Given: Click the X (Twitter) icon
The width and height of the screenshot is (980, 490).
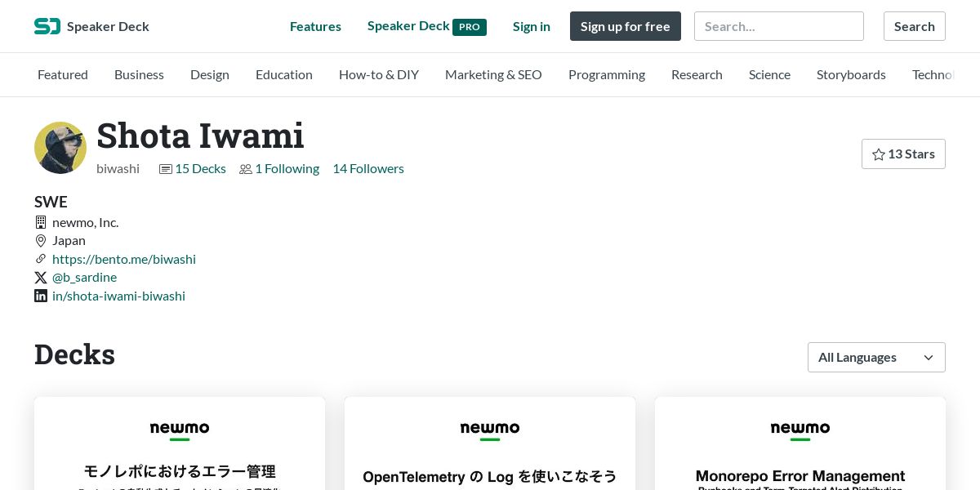Looking at the screenshot, I should click(41, 278).
